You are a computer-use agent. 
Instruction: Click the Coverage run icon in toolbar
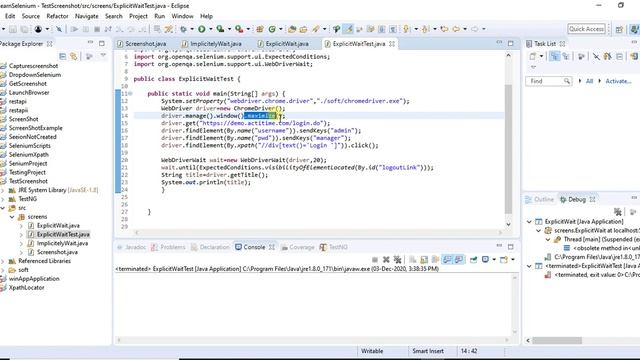pos(220,29)
